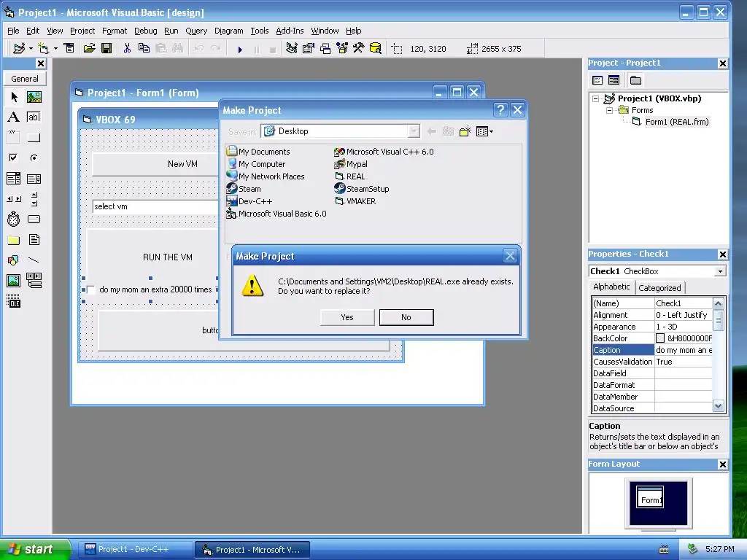Click the Data View Window toolbar icon

[376, 48]
